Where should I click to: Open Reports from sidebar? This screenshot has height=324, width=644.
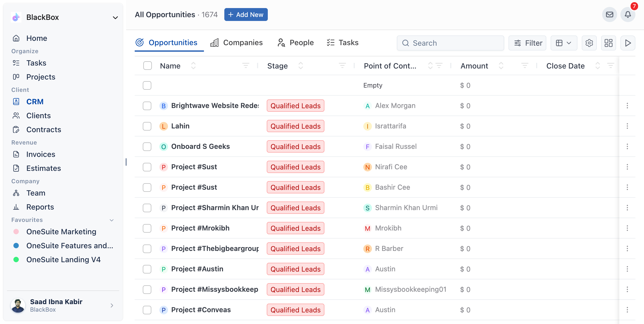coord(40,207)
